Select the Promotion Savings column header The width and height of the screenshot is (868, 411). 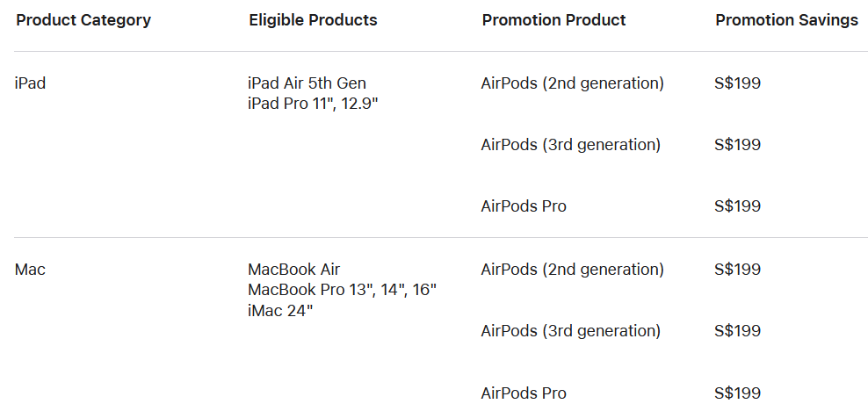786,20
